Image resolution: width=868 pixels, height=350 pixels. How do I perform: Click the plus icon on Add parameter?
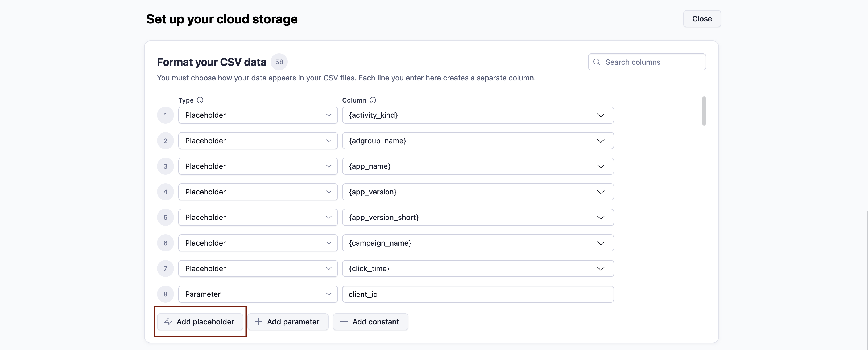tap(258, 322)
